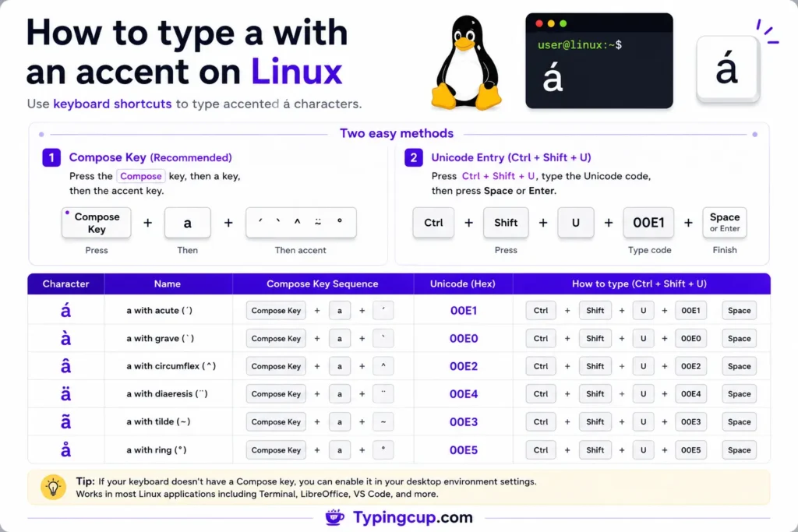Click the U keycap in the circumflex row
The image size is (798, 532).
coord(643,365)
